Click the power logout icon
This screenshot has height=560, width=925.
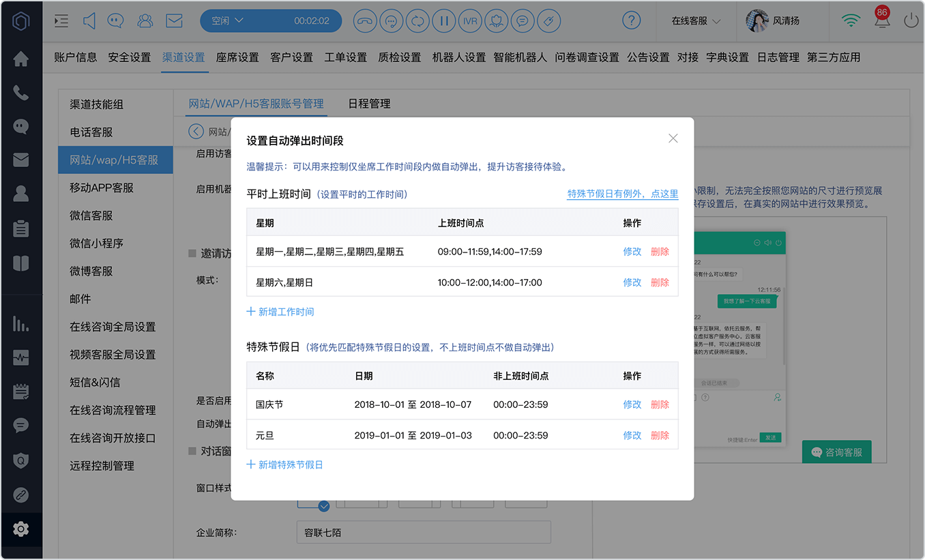(911, 21)
